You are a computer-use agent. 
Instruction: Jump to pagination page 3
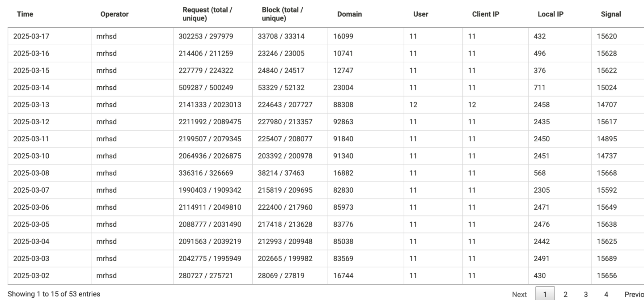click(586, 294)
